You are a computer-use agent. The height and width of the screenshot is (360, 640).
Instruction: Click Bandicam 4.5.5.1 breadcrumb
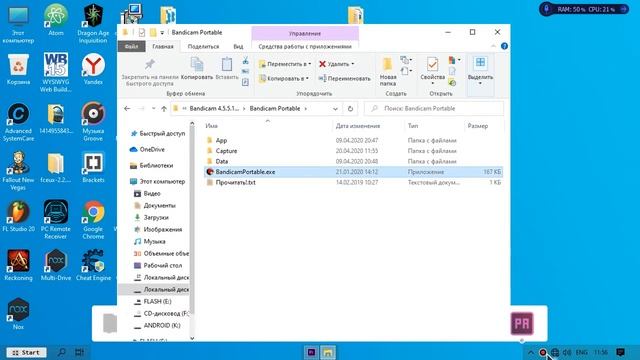click(x=214, y=109)
